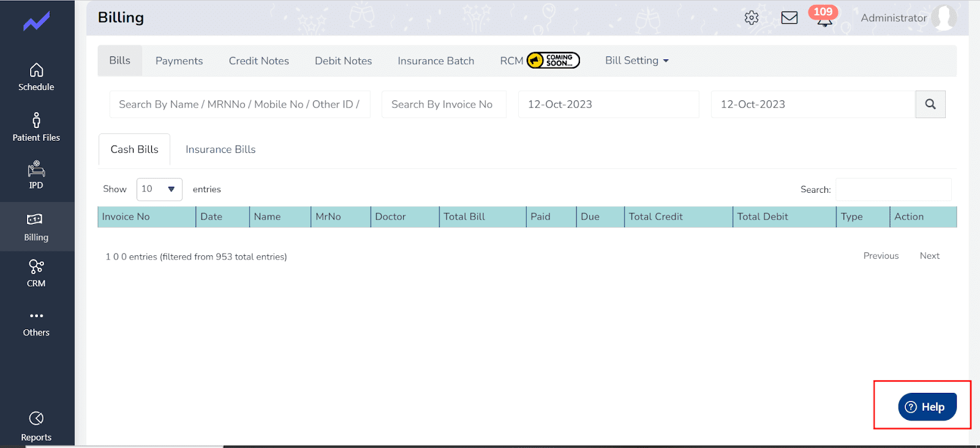Go to the IPD section
The width and height of the screenshot is (980, 448).
tap(36, 175)
